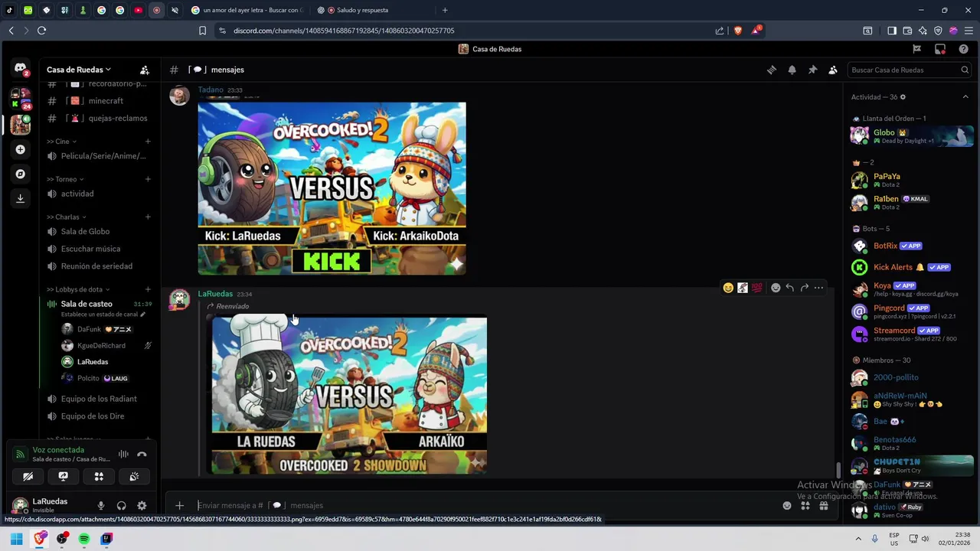
Task: Toggle noise suppression waveform icon
Action: [123, 454]
